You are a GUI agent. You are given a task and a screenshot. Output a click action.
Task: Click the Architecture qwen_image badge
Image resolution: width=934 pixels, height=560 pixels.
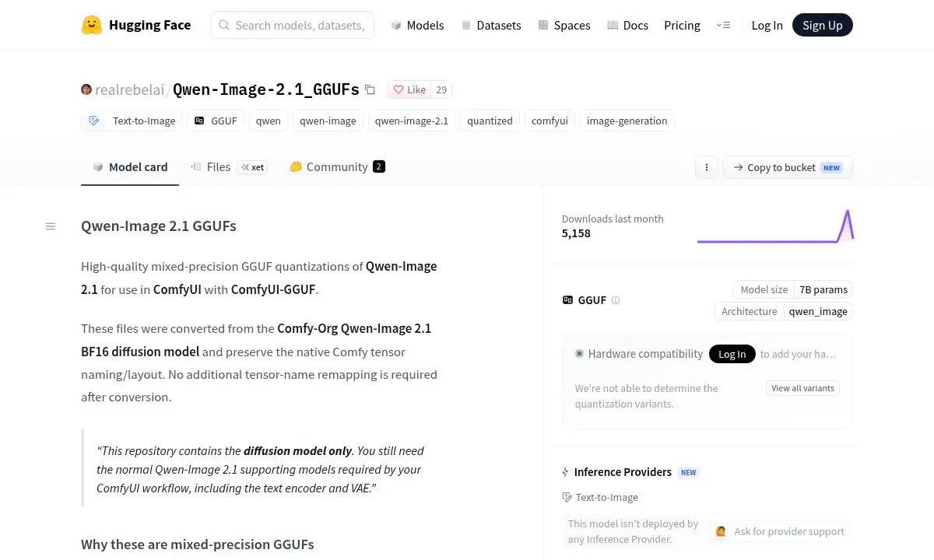click(x=784, y=311)
